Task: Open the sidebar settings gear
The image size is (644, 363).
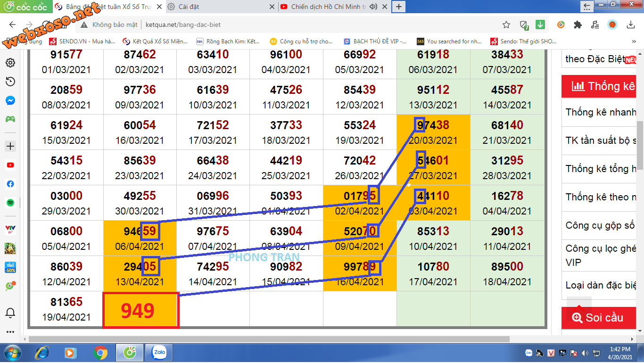Action: pos(10,63)
